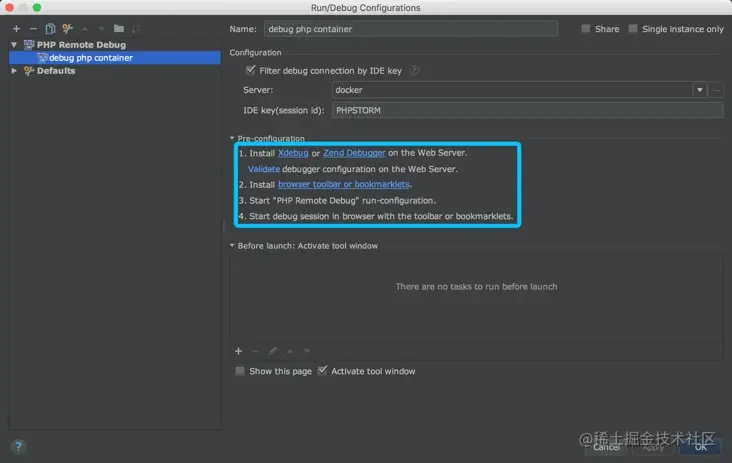
Task: Collapse the Before launch section
Action: point(232,246)
